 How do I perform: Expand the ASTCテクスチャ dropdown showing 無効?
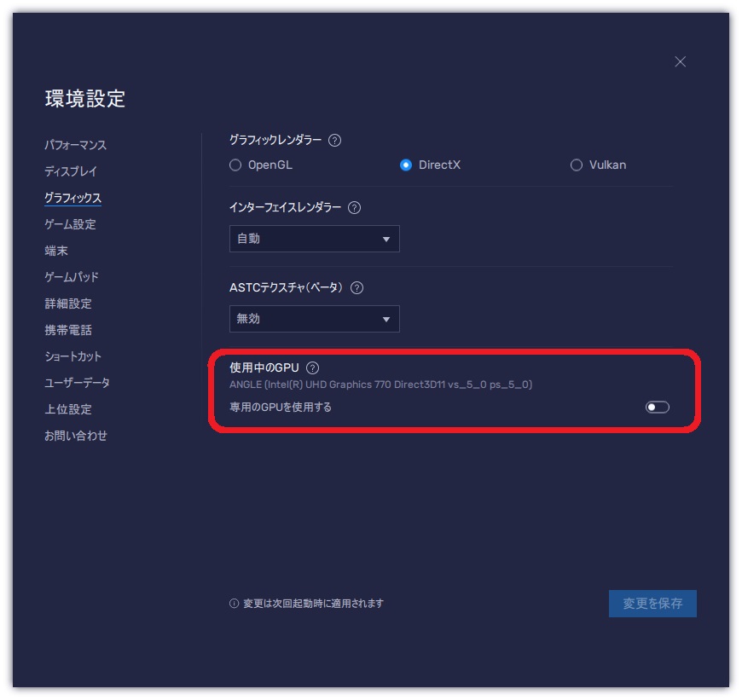(x=314, y=319)
